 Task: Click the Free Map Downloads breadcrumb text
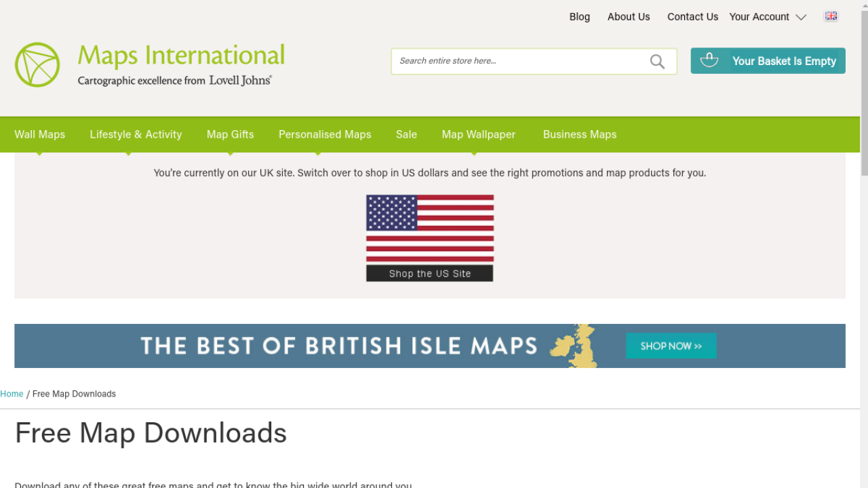coord(74,394)
